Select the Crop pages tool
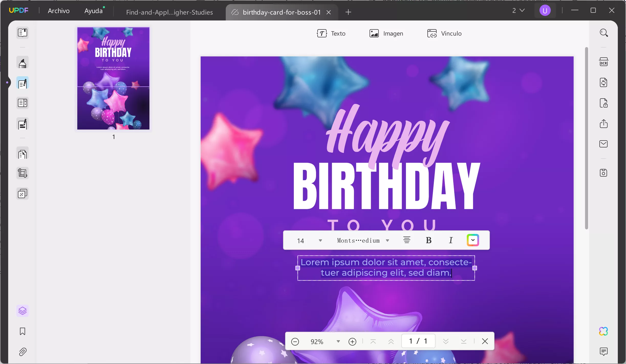 click(x=23, y=173)
